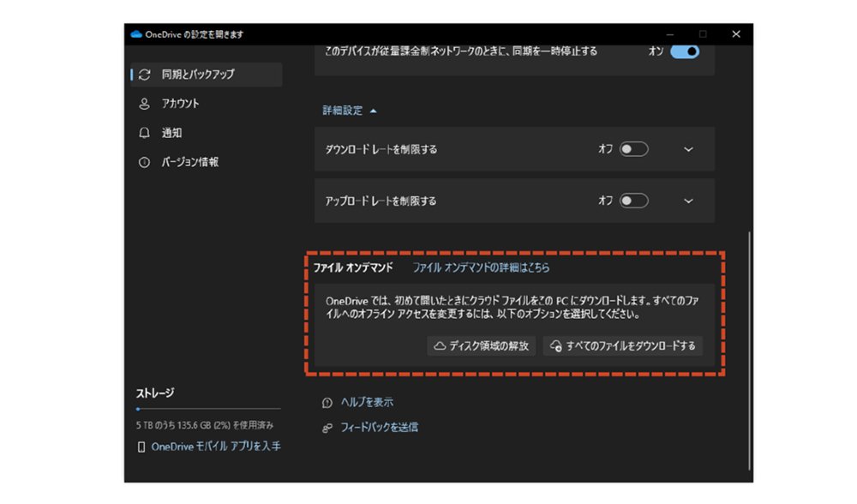Collapse the 詳細設定 section
Screen dimensions: 857x504
[x=350, y=111]
